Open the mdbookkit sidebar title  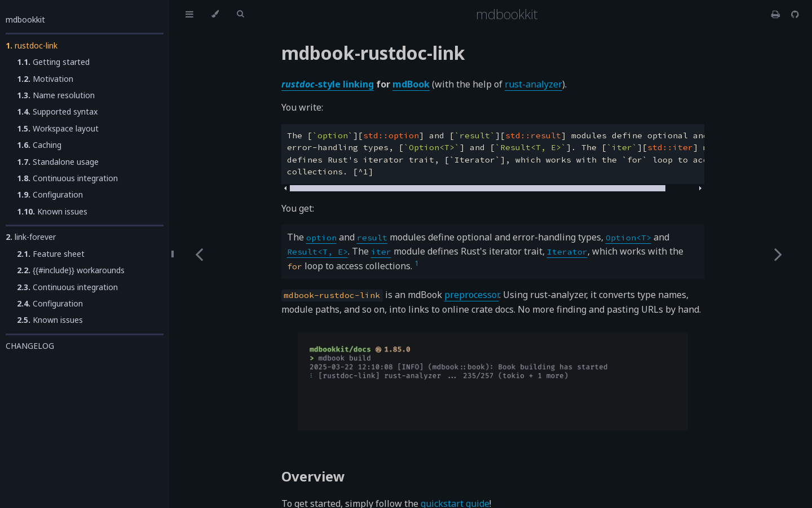tap(25, 20)
